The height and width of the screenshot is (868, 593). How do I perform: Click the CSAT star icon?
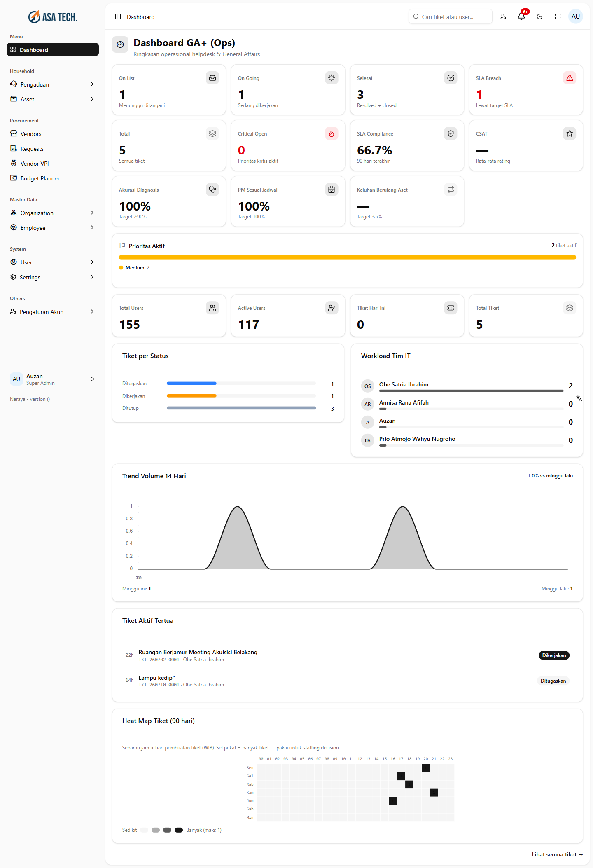(x=570, y=133)
